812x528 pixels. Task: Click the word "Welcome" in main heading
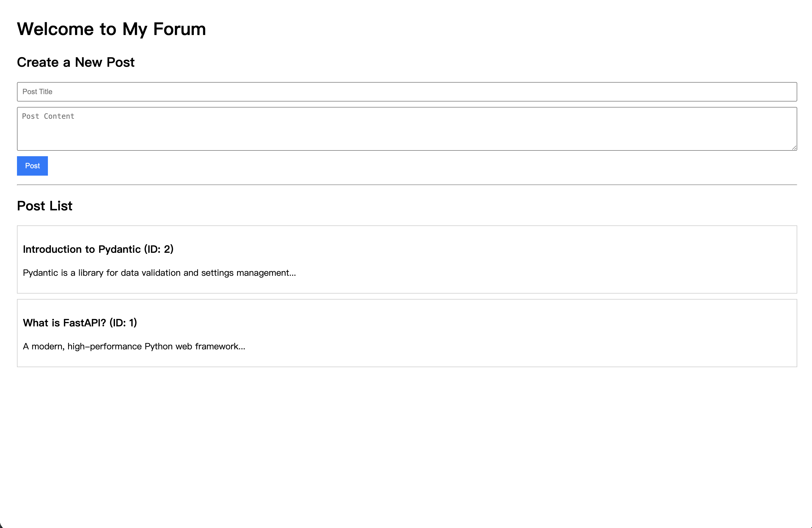[x=55, y=29]
